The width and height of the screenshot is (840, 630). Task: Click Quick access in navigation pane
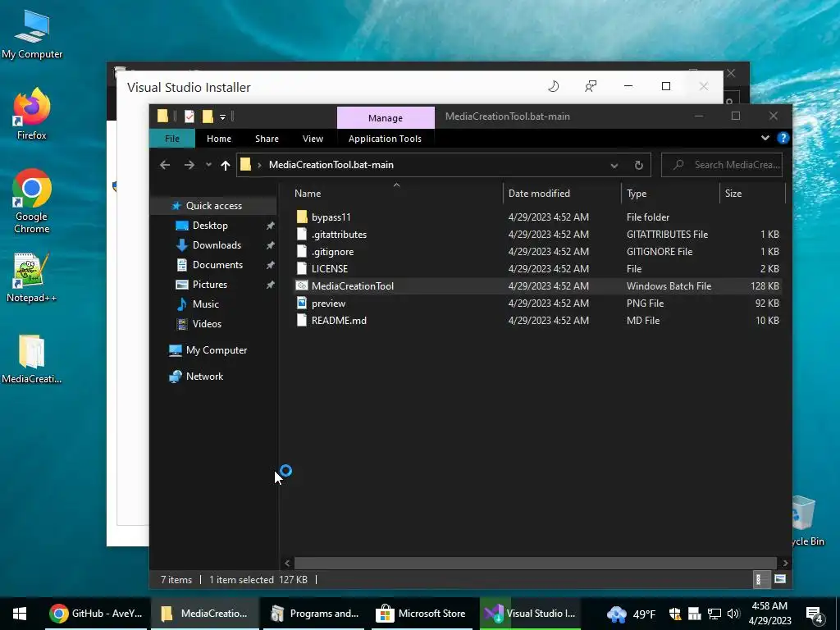214,206
